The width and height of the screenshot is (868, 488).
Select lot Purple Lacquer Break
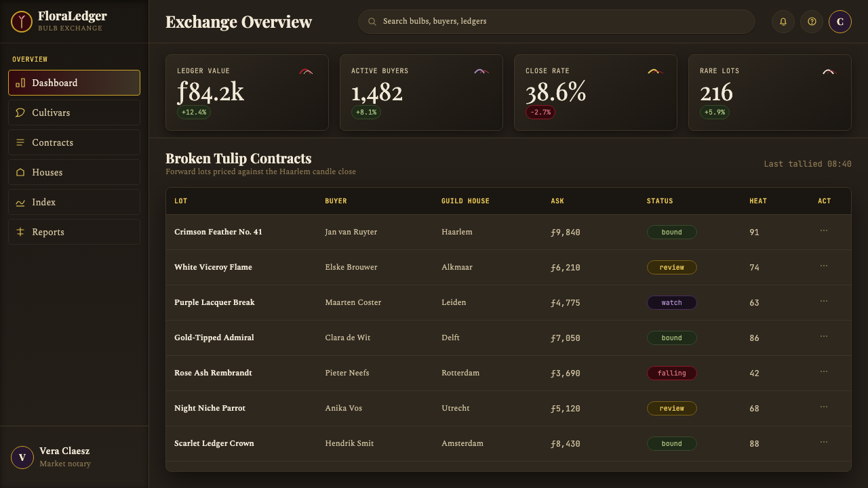214,302
